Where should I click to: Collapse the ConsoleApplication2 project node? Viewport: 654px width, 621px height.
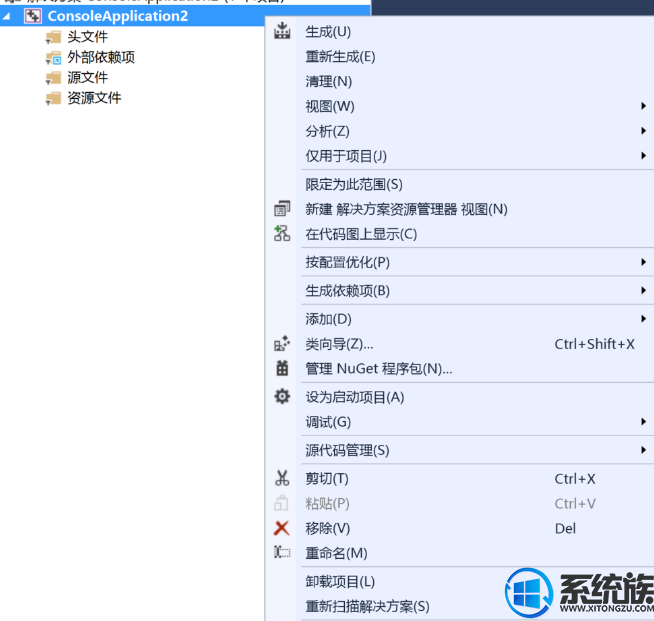pos(6,16)
